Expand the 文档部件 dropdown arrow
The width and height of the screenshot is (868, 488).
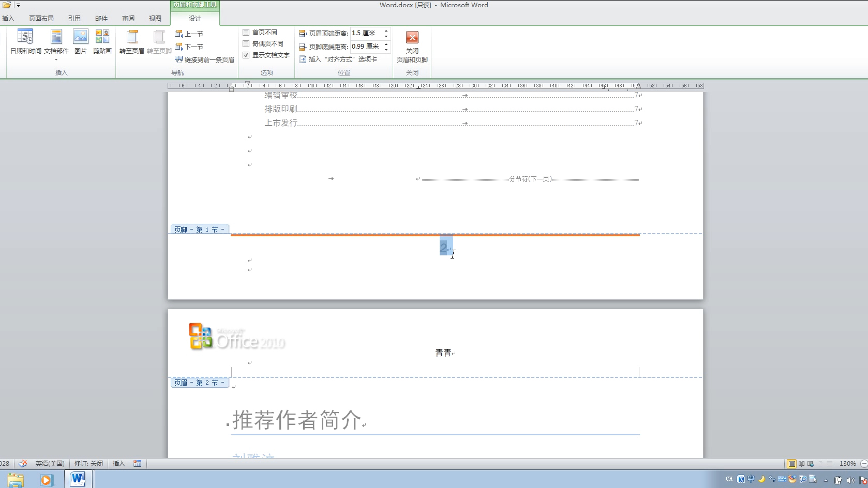[x=56, y=59]
